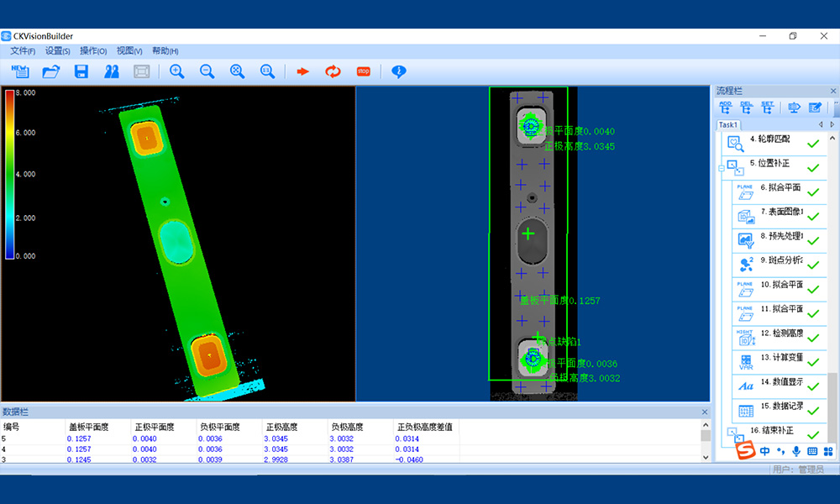840x504 pixels.
Task: Click the red stop button icon
Action: pyautogui.click(x=363, y=71)
